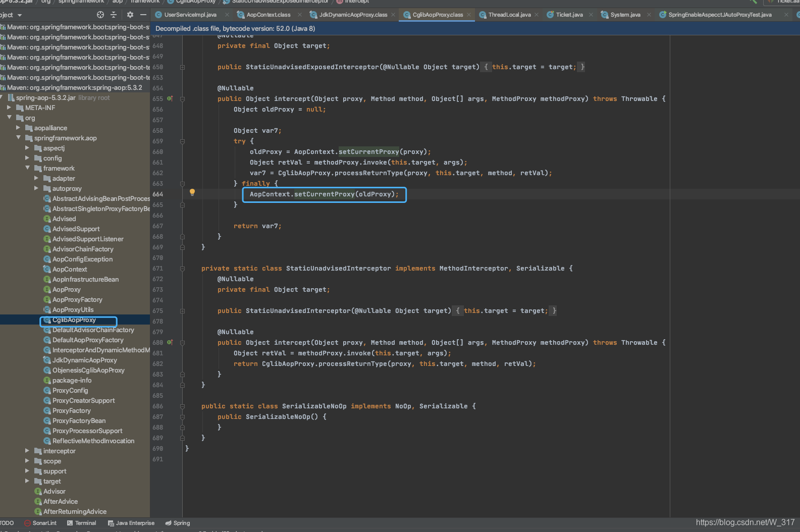Select the Advised interface icon in tree

tap(47, 219)
